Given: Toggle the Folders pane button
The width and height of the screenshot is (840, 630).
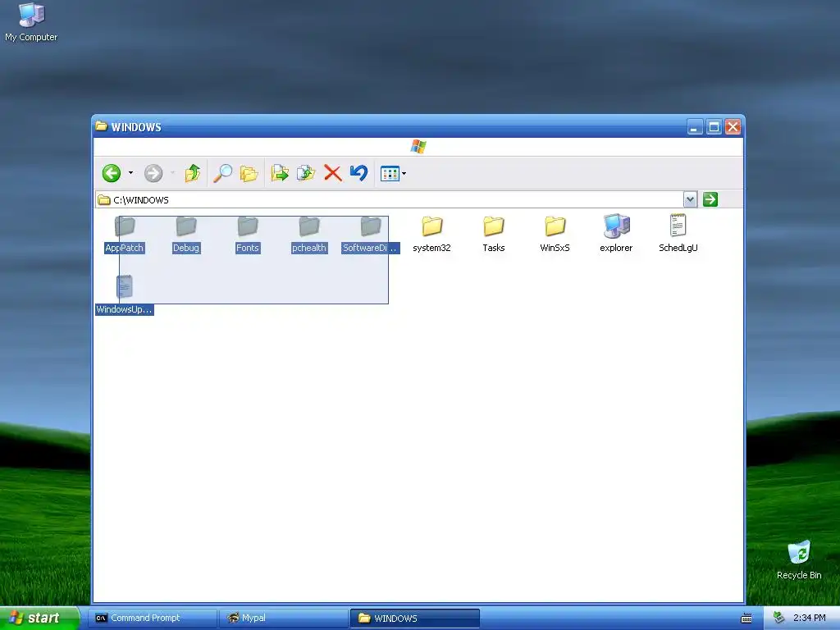Looking at the screenshot, I should pos(249,173).
